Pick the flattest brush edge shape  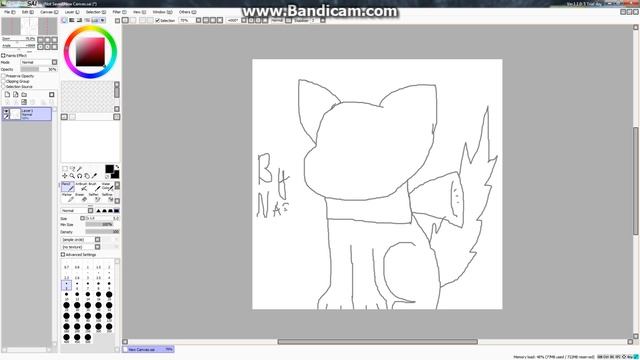pos(117,211)
